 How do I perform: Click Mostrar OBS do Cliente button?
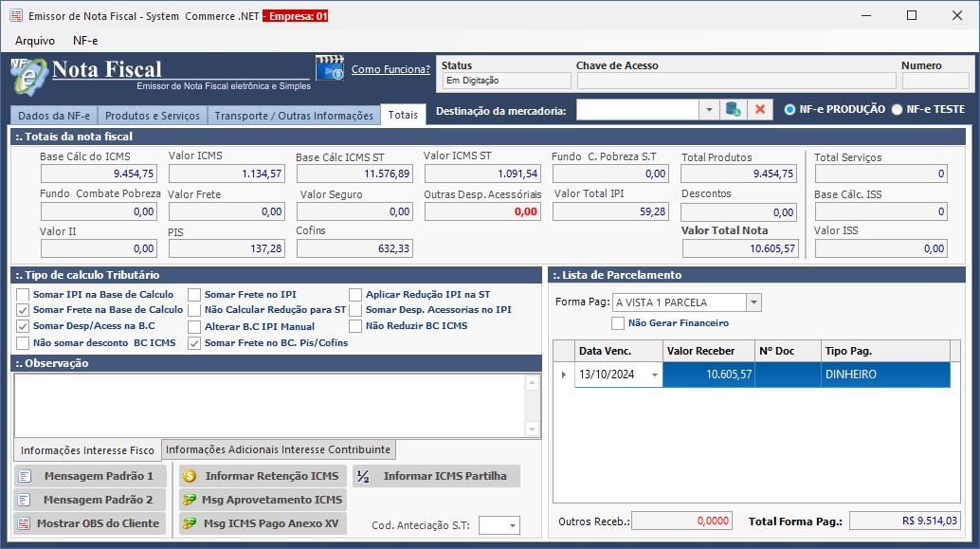click(89, 523)
